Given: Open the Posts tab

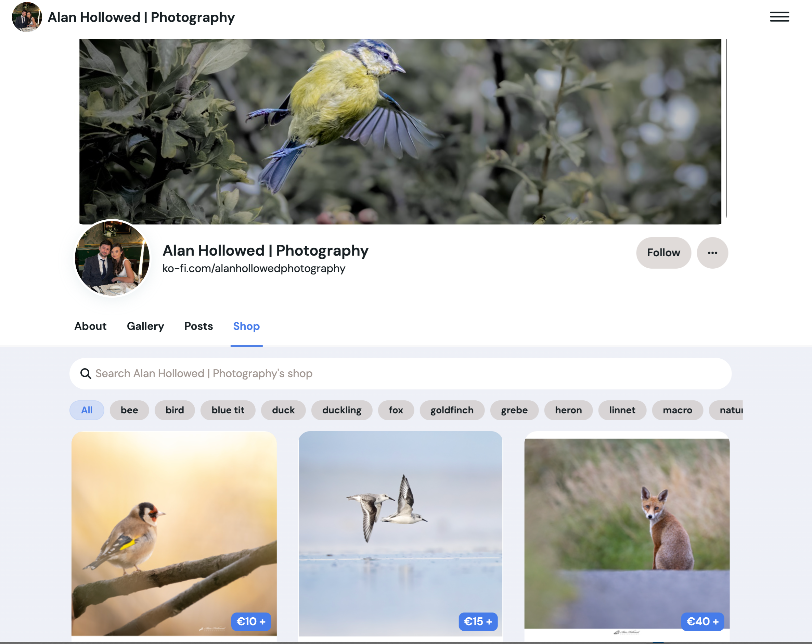Looking at the screenshot, I should click(198, 326).
